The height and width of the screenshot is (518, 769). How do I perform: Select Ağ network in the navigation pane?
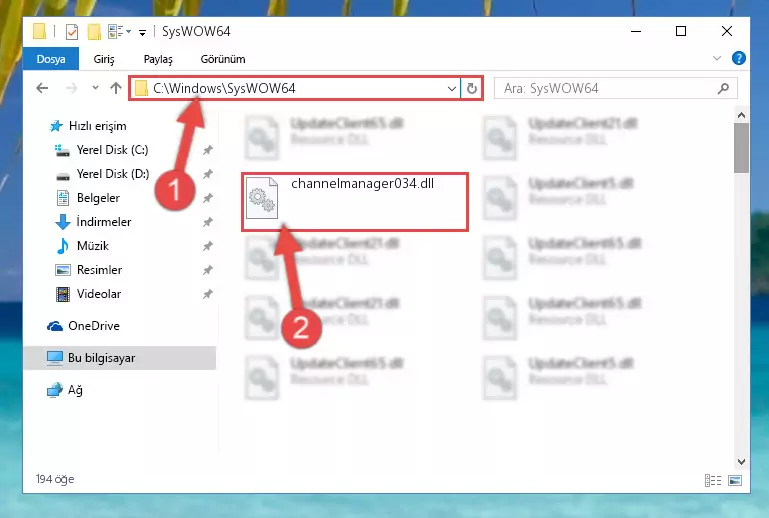(x=75, y=390)
